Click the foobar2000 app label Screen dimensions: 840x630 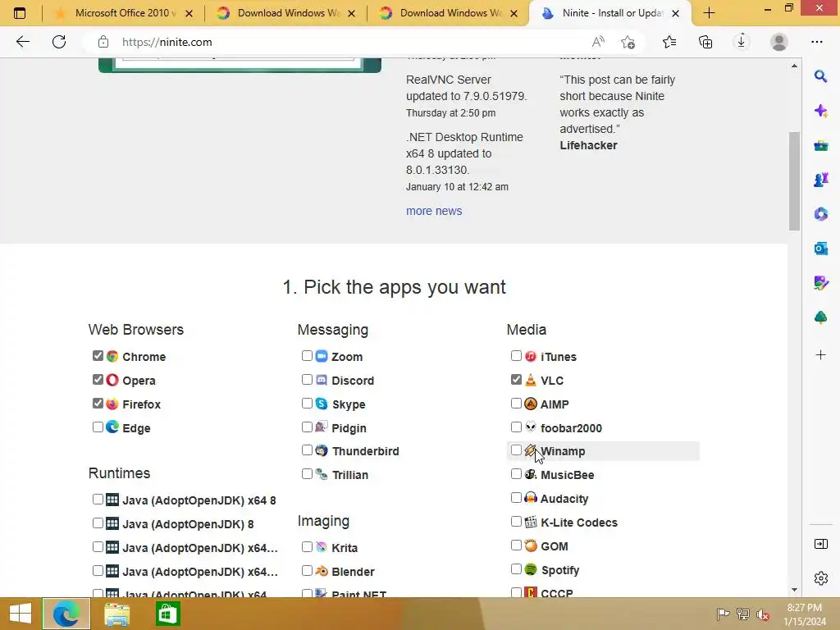pyautogui.click(x=572, y=428)
